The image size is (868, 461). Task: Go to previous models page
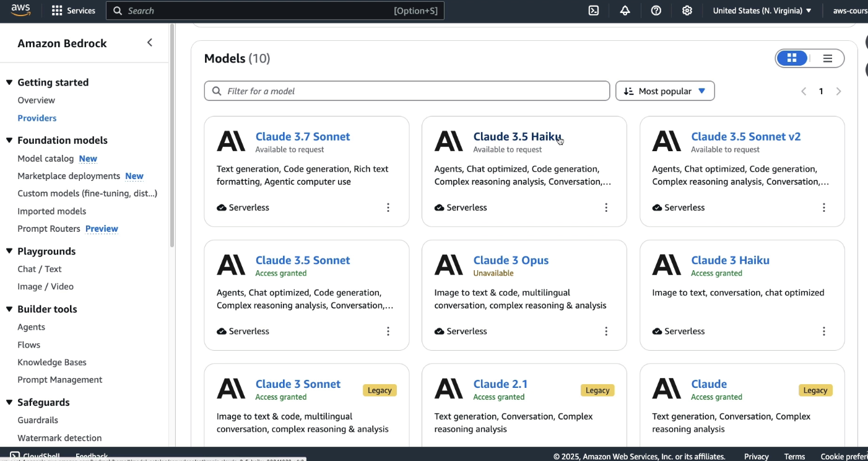coord(804,91)
